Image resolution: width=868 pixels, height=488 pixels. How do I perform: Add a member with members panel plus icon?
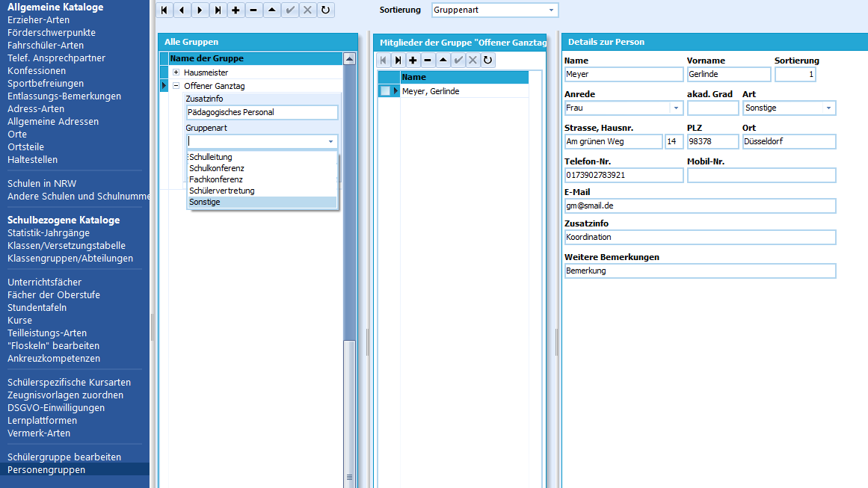(x=413, y=61)
